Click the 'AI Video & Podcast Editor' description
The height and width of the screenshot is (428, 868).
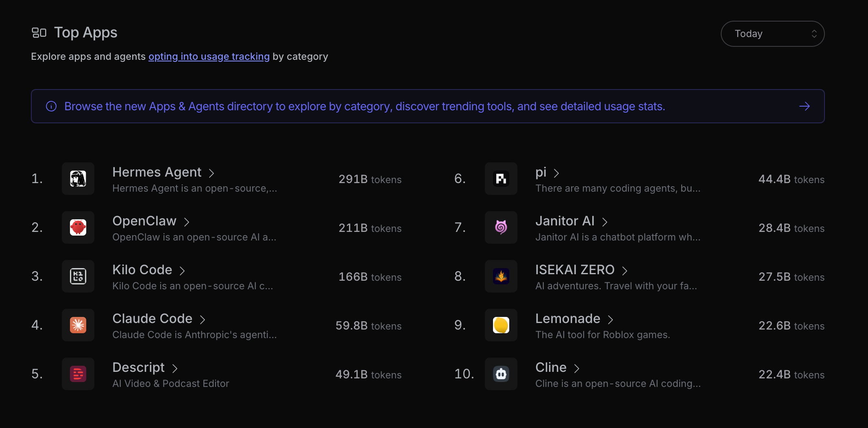(171, 384)
